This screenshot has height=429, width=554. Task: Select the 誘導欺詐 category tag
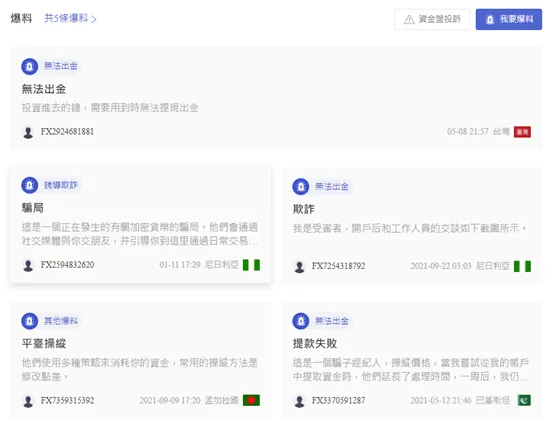[61, 185]
